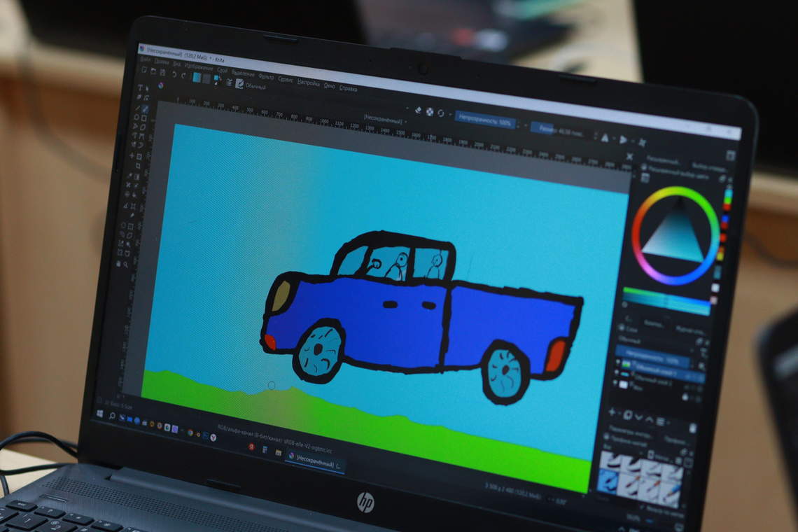Click the redo arrow icon
Screen dimensions: 798x532
pyautogui.click(x=183, y=76)
